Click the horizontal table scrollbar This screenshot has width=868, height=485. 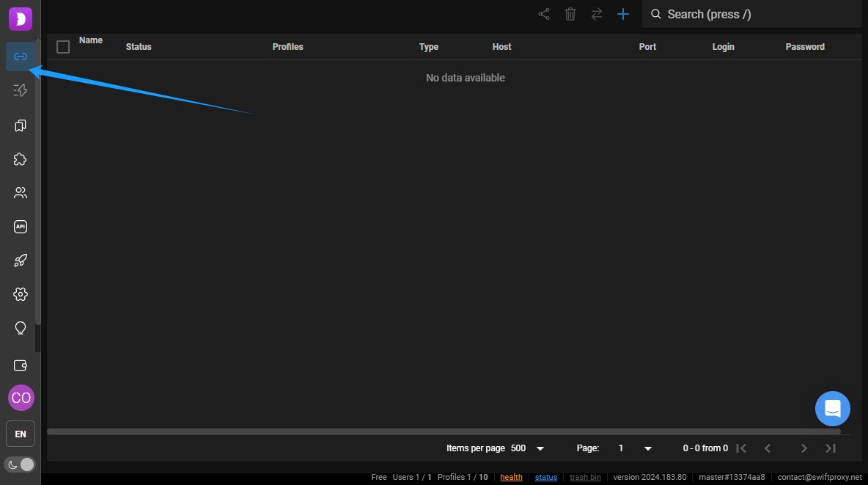444,431
